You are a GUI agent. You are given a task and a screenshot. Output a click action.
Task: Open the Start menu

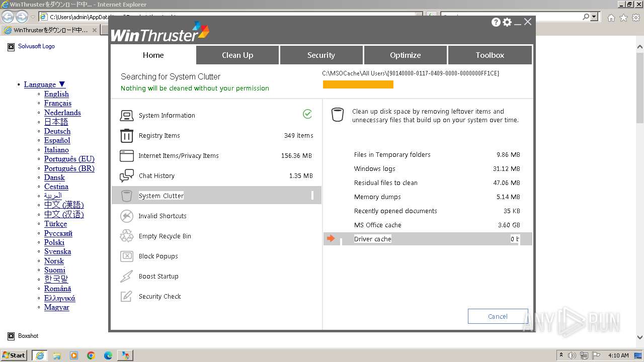14,355
